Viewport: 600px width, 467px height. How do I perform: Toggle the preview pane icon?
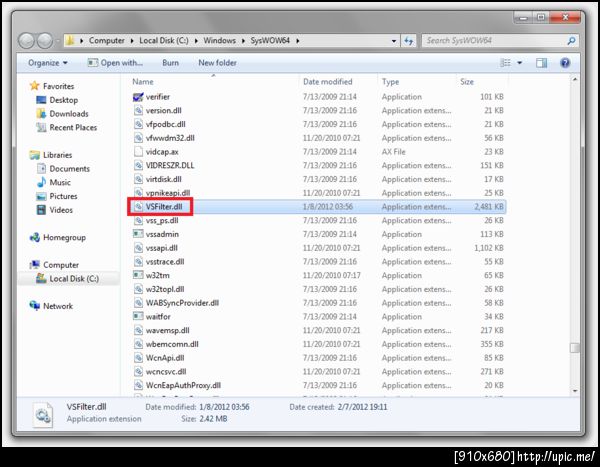pyautogui.click(x=541, y=63)
